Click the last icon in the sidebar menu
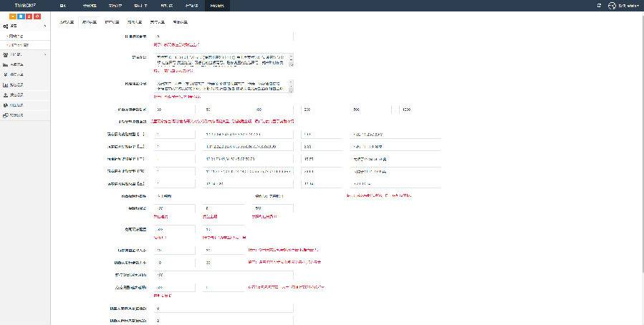Image resolution: width=644 pixels, height=325 pixels. click(6, 115)
